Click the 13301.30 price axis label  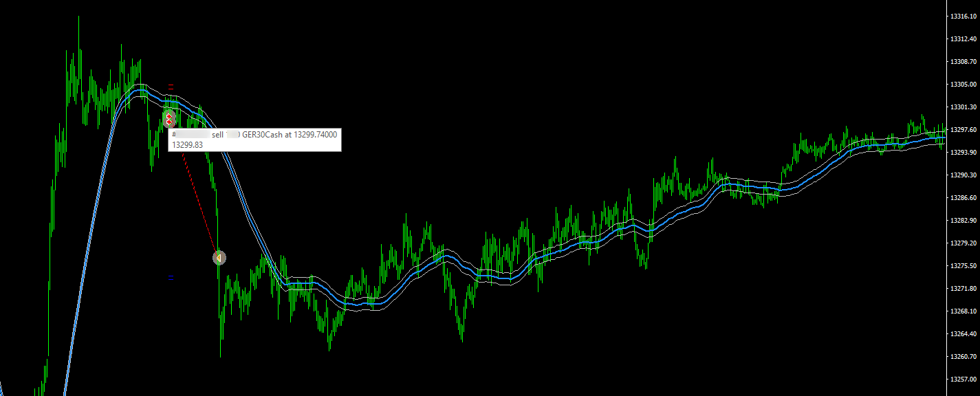coord(963,107)
